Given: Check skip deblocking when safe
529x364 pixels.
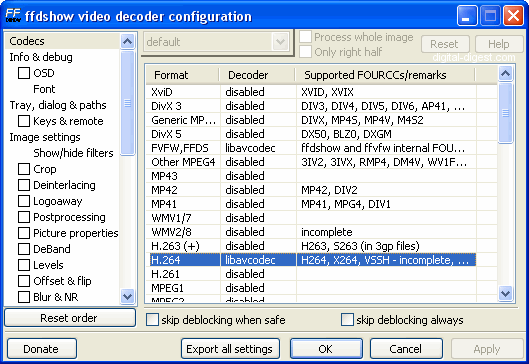Looking at the screenshot, I should click(152, 319).
